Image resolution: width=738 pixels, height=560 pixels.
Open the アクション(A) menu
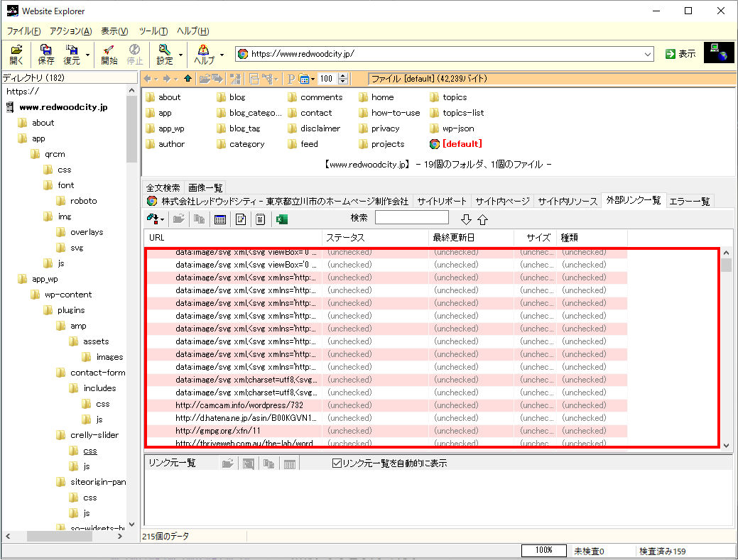tap(70, 31)
